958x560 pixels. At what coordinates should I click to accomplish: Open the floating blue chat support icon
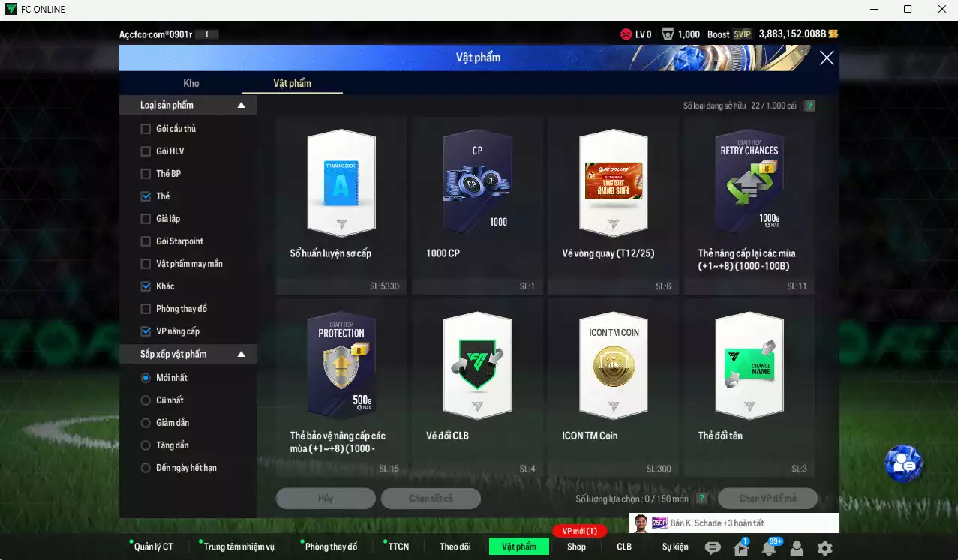903,464
